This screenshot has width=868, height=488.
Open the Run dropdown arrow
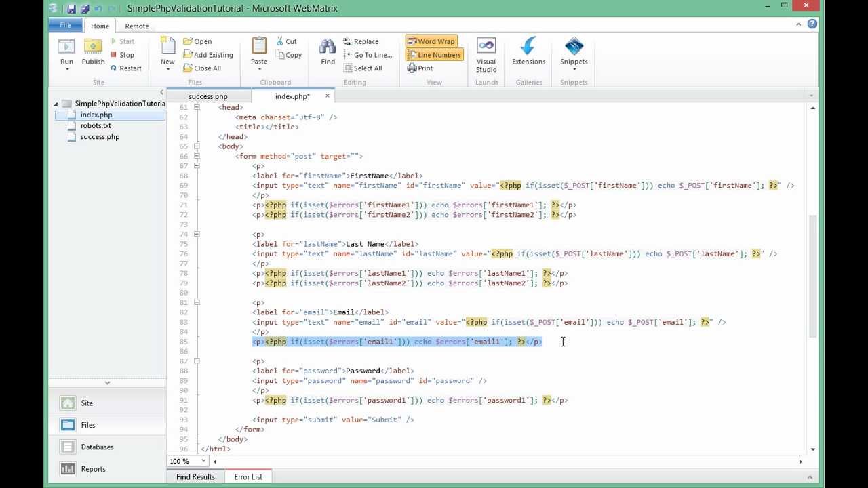pyautogui.click(x=66, y=69)
